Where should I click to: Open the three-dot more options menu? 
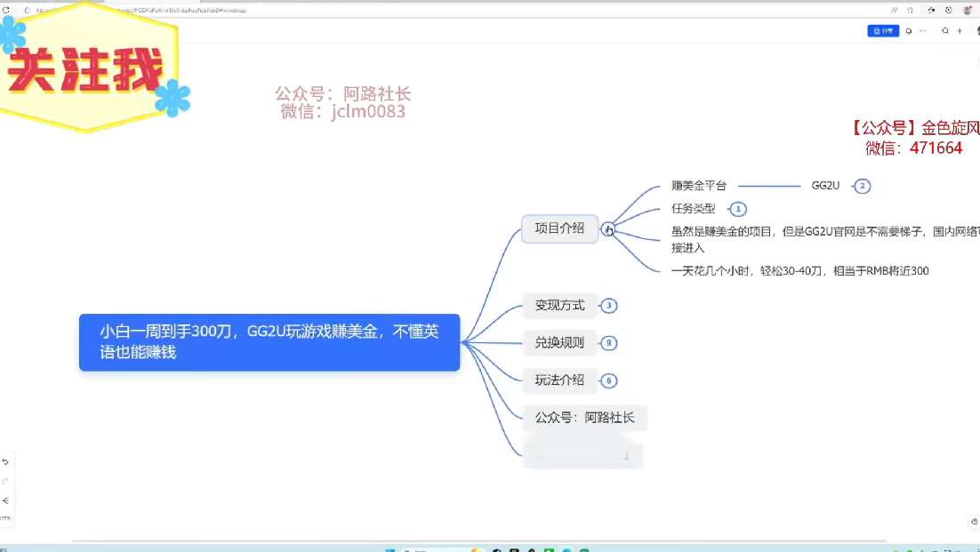click(923, 30)
